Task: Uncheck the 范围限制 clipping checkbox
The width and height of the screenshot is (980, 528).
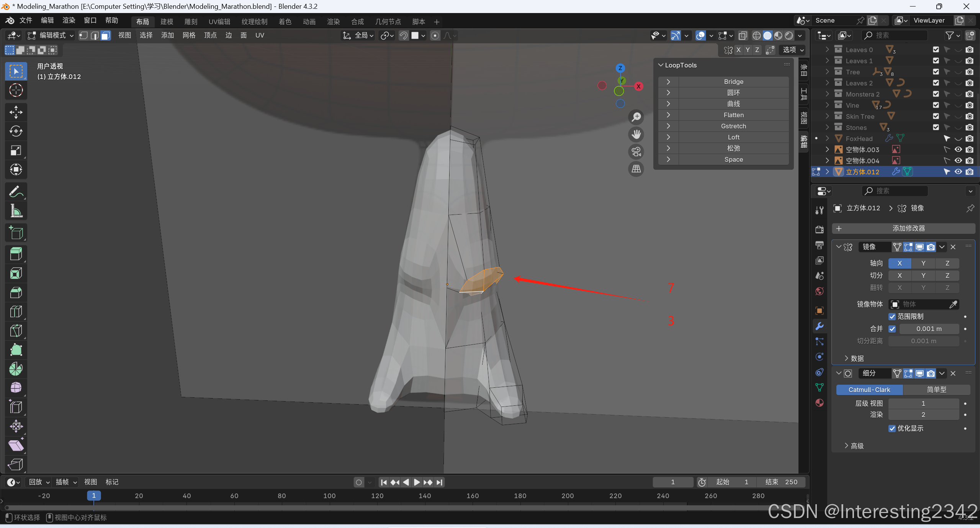Action: pos(892,316)
